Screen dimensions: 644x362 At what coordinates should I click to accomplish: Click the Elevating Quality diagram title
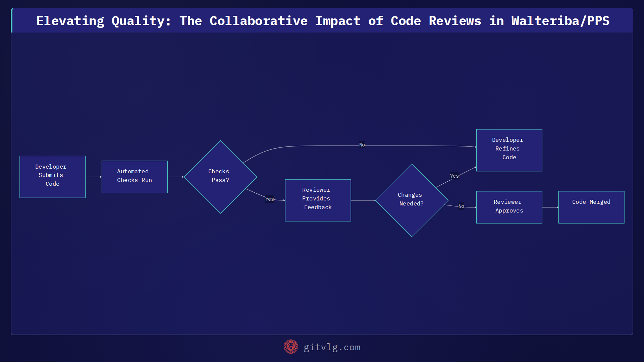(323, 21)
